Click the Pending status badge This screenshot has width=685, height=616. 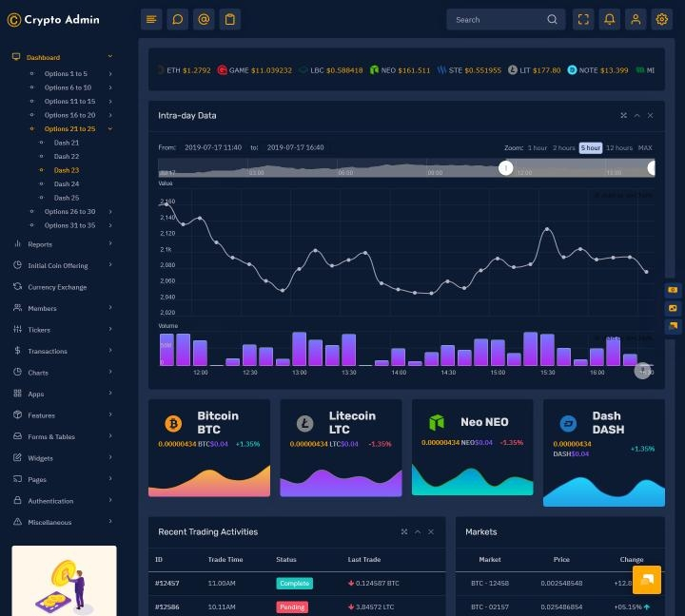click(x=292, y=606)
